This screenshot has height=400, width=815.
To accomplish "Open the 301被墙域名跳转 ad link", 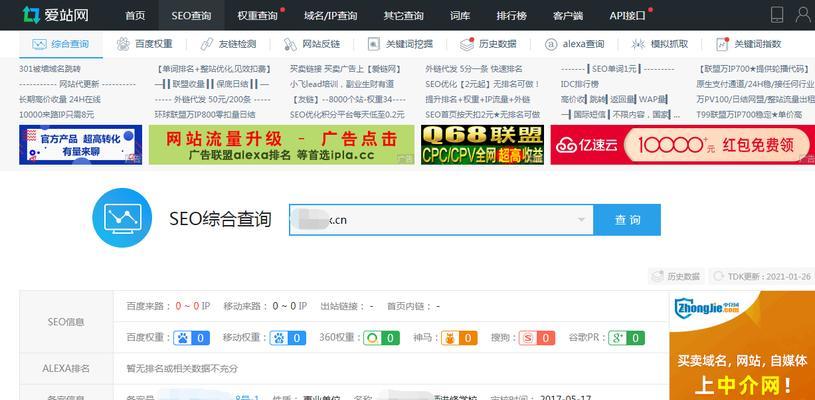I will point(50,69).
